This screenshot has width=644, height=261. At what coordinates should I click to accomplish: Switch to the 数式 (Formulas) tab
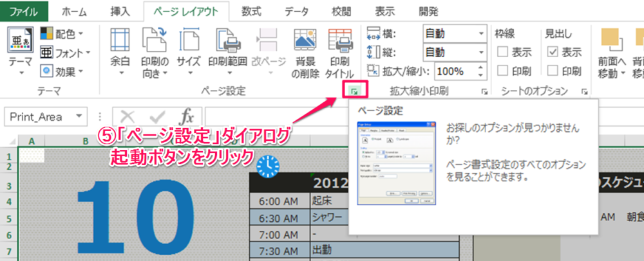(x=251, y=11)
